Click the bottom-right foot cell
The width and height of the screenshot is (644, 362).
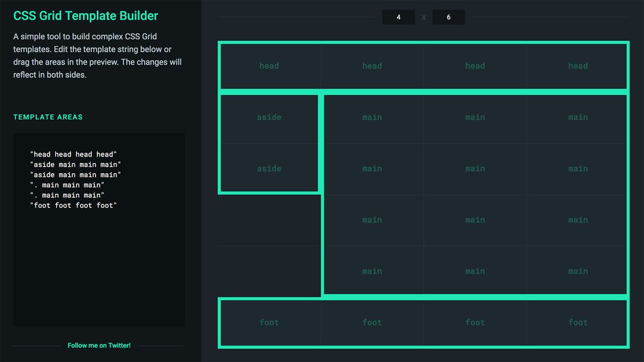click(x=577, y=322)
